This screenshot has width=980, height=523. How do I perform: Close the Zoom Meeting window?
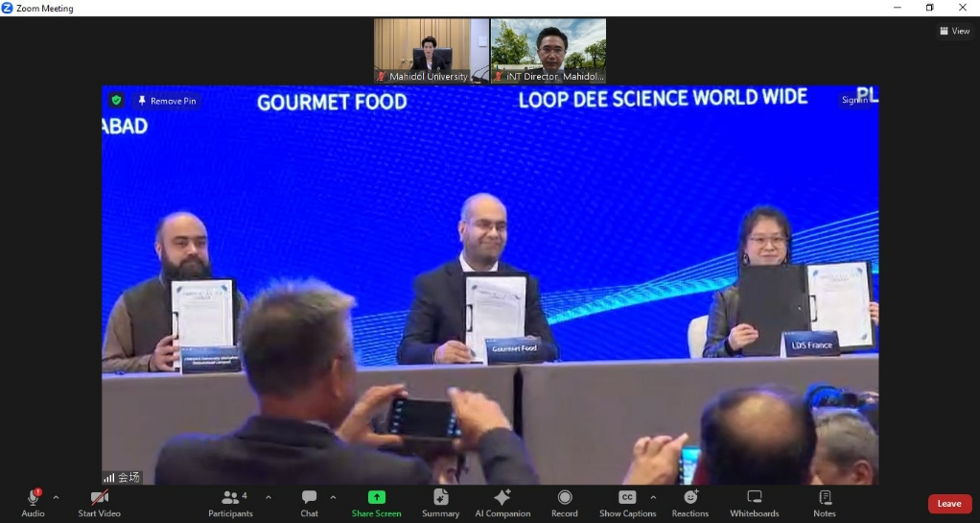963,8
